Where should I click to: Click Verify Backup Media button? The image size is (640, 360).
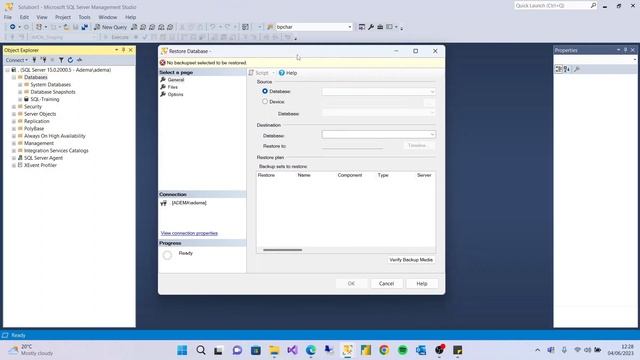(411, 260)
